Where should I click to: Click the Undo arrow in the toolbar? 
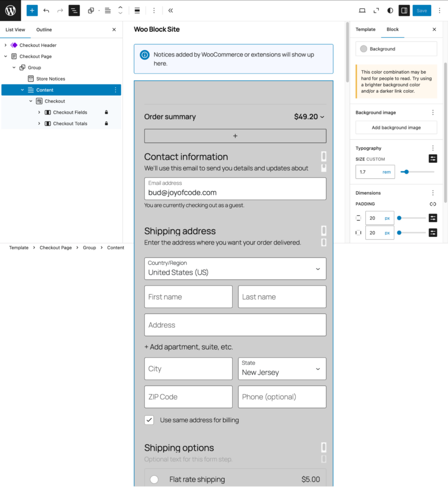[x=45, y=10]
